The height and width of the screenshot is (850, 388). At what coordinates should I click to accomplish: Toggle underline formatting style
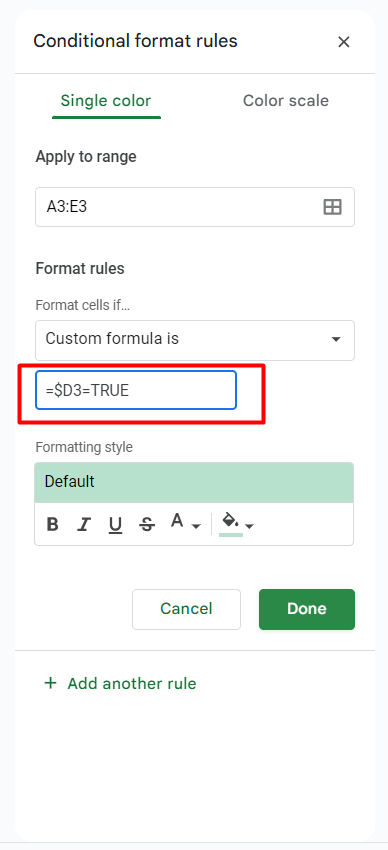[x=115, y=524]
